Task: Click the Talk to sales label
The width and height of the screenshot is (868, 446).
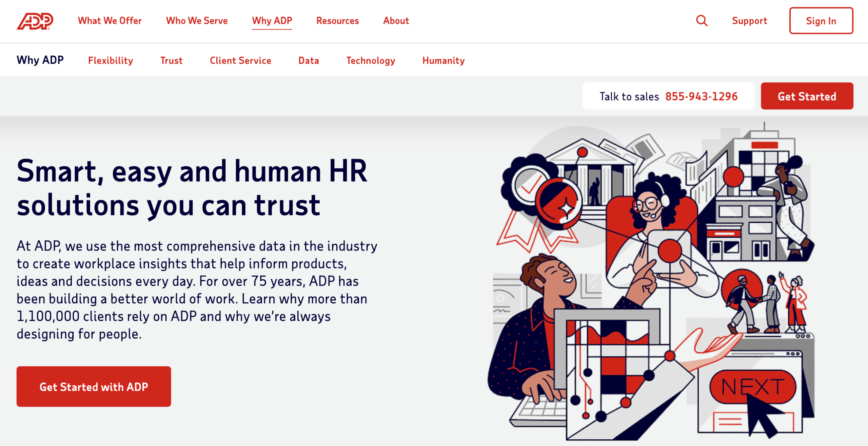Action: click(x=629, y=96)
